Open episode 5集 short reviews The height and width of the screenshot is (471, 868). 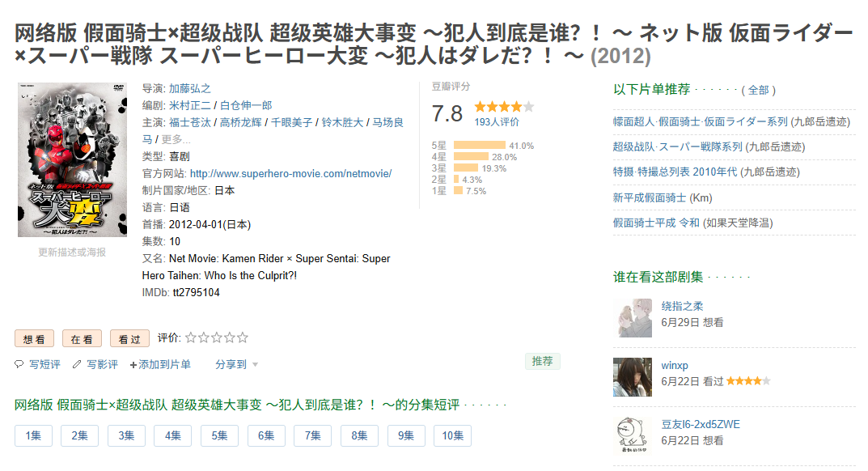coord(219,435)
